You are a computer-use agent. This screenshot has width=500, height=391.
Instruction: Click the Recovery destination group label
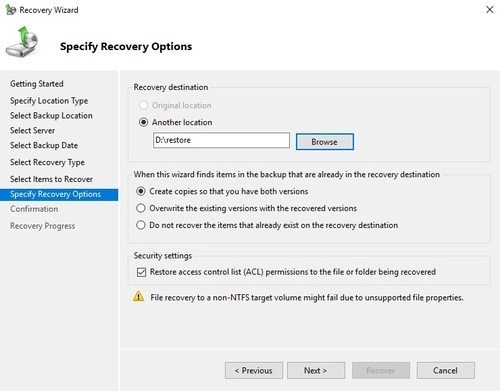tap(171, 87)
